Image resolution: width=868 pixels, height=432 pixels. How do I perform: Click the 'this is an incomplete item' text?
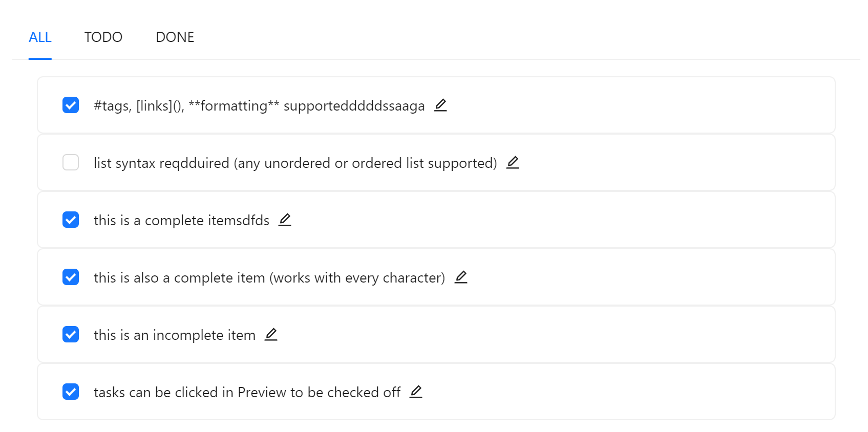click(x=175, y=335)
